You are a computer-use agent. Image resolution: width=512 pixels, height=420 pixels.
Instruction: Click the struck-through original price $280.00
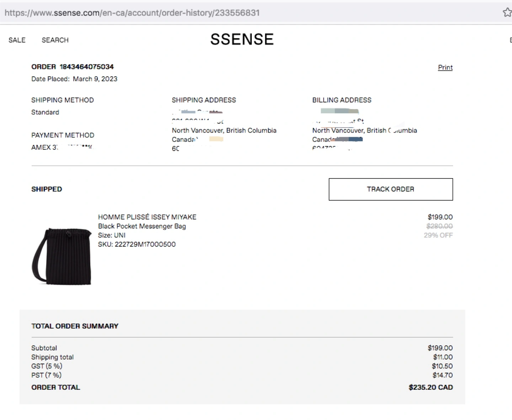(x=439, y=226)
